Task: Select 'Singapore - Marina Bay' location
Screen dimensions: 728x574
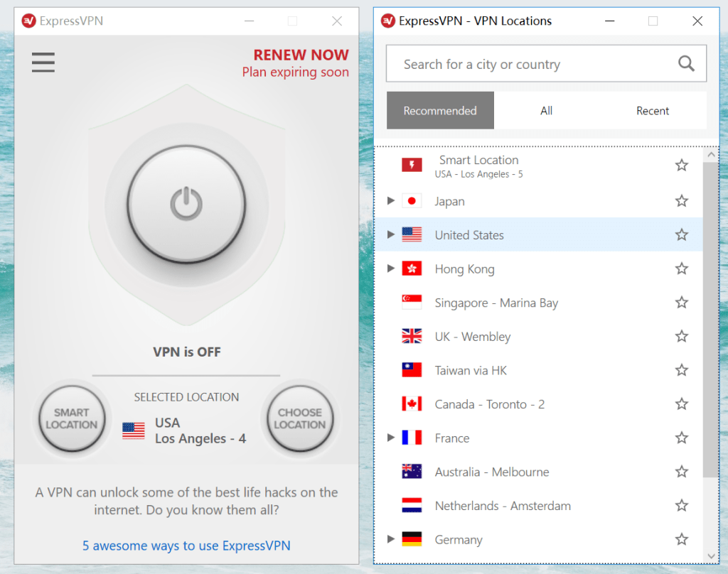Action: click(496, 303)
